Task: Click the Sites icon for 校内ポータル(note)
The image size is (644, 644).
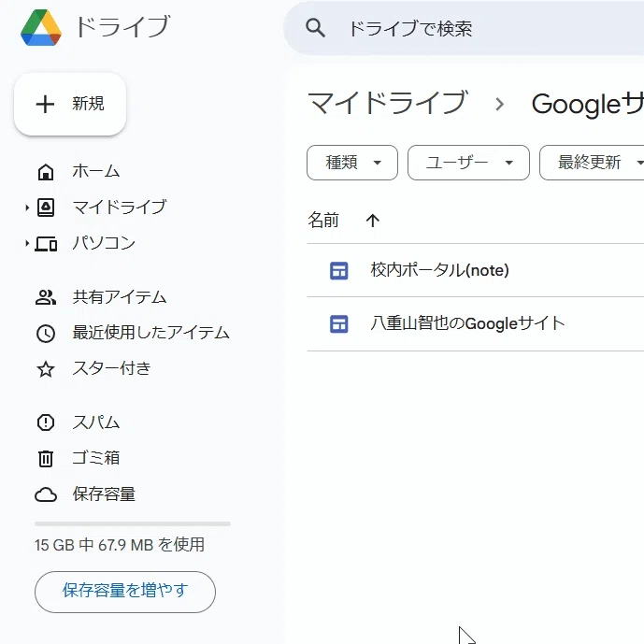Action: tap(339, 271)
